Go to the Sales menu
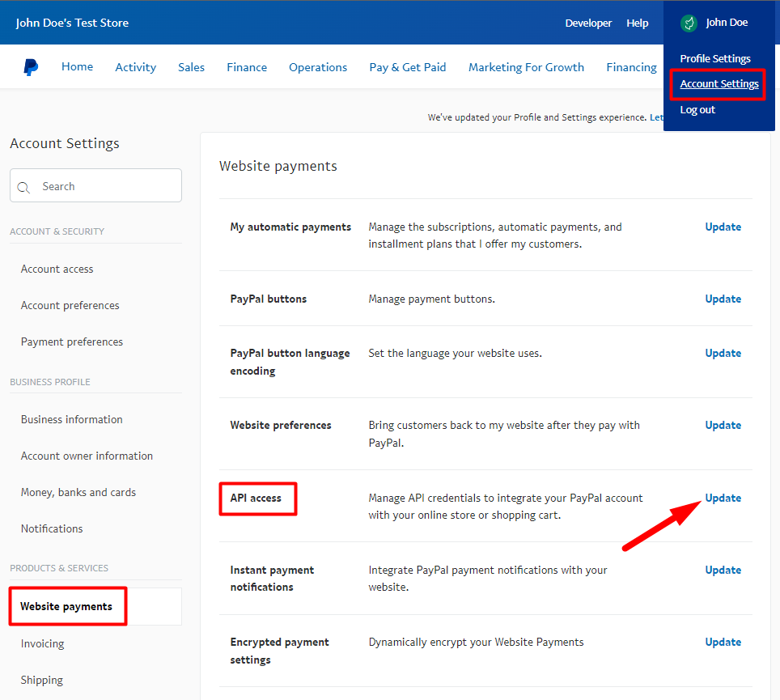The height and width of the screenshot is (700, 780). coord(191,67)
